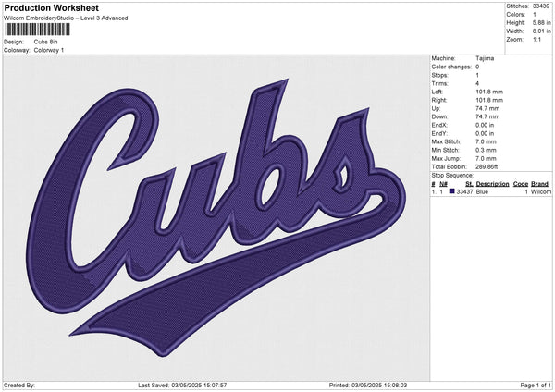This screenshot has width=555, height=392.
Task: Click the stitch count 33437 in stop sequence
Action: [464, 191]
